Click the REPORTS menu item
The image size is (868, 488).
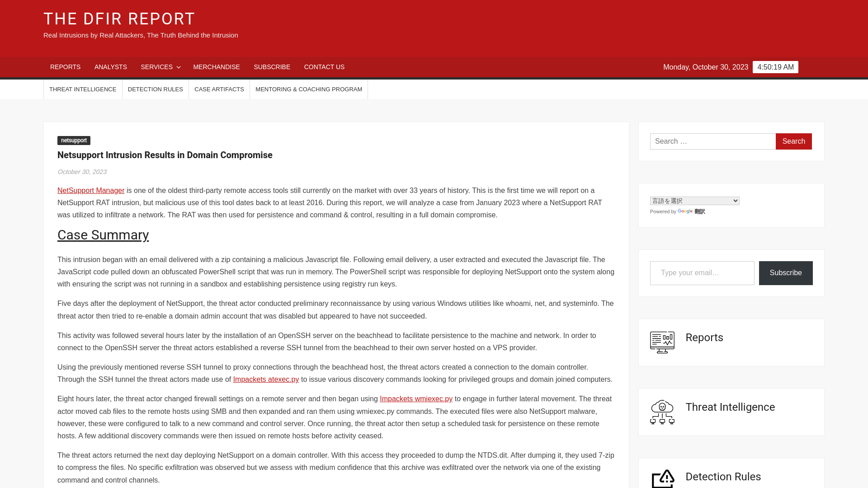65,67
